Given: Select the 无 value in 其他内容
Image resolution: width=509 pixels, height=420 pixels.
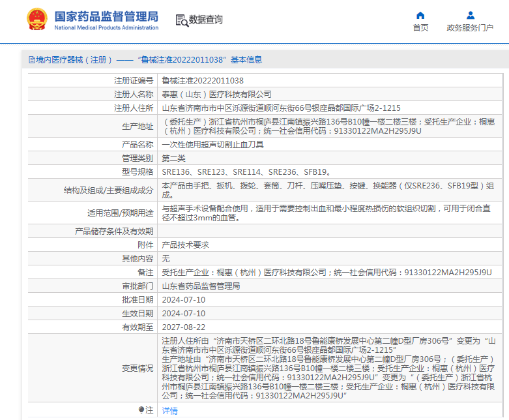Looking at the screenshot, I should point(166,258).
